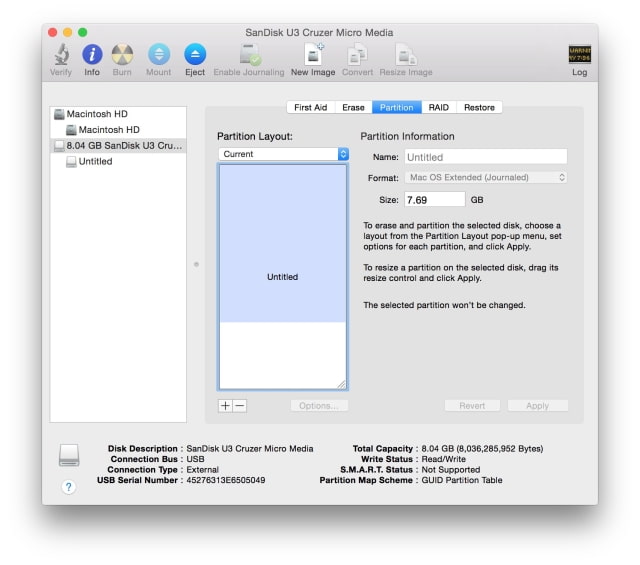
Task: Switch to the First Aid tab
Action: (311, 107)
